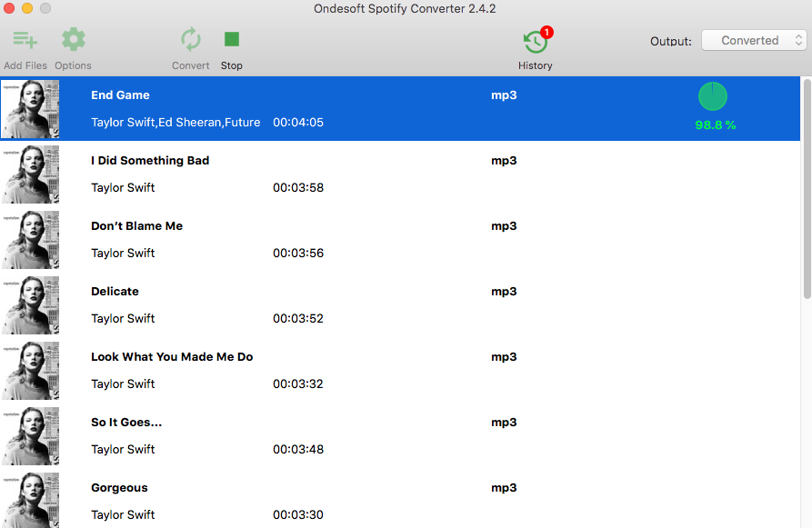Click the 00:03:30 duration value
This screenshot has width=812, height=528.
point(298,515)
